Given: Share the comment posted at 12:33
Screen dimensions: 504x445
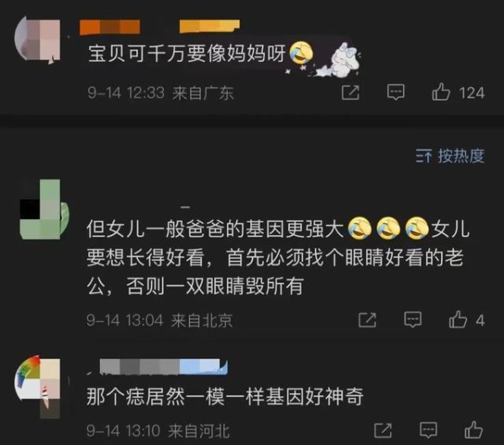Looking at the screenshot, I should tap(350, 92).
